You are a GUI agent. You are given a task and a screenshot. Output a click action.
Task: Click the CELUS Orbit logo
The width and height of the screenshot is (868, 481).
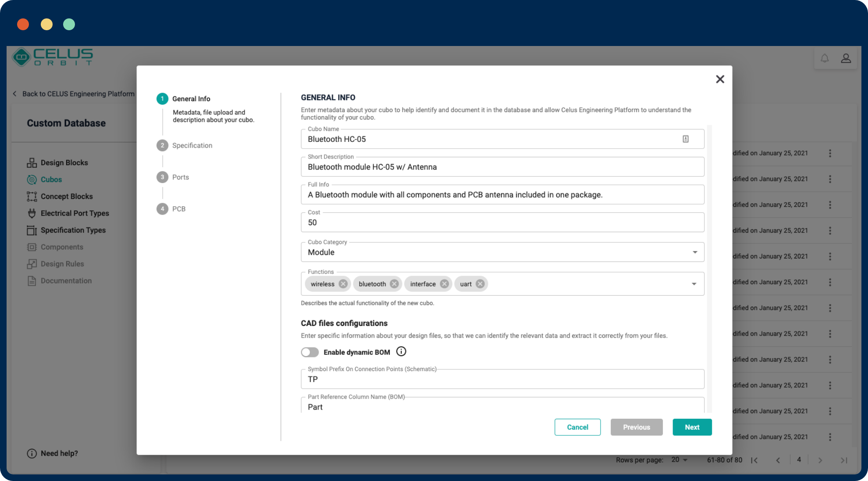pos(53,57)
